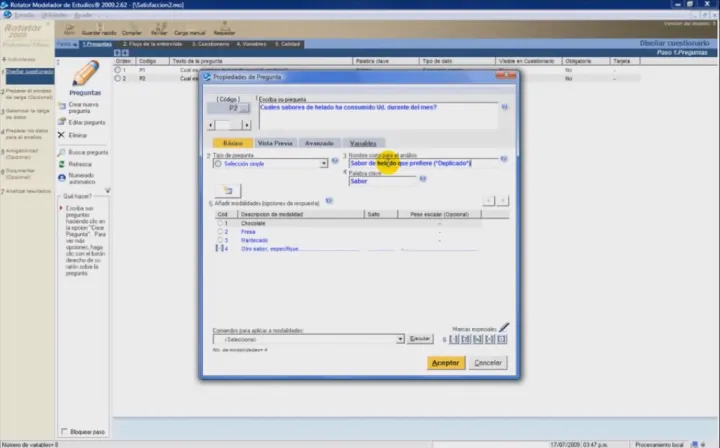This screenshot has width=720, height=448.
Task: Expand the Comandos para aplicar a modalidades dropdown
Action: (400, 339)
